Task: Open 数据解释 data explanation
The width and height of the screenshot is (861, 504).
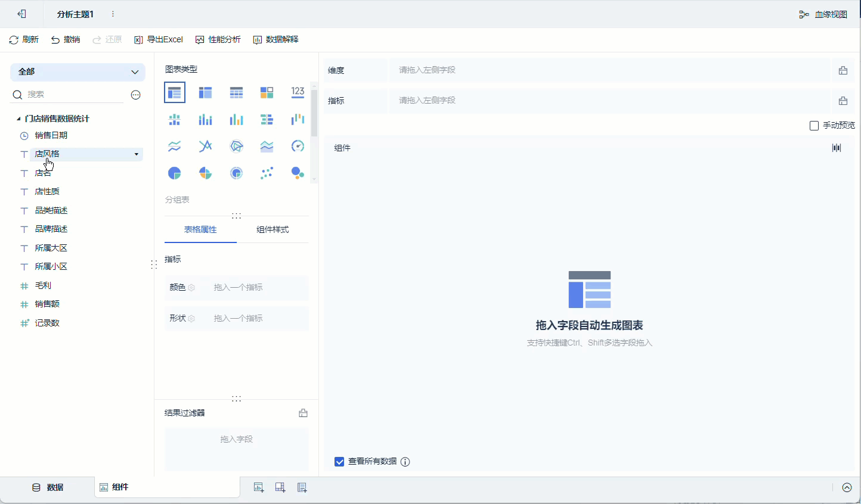Action: (x=275, y=40)
